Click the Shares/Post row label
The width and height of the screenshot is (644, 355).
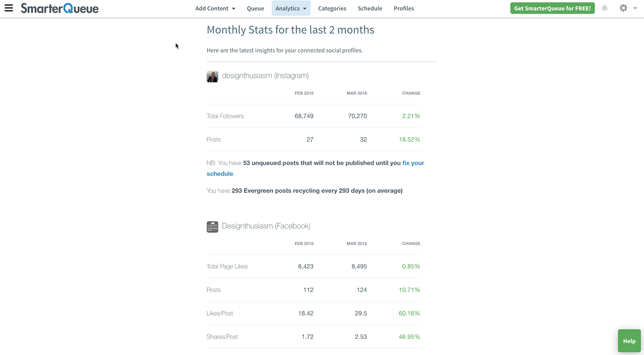pos(222,337)
